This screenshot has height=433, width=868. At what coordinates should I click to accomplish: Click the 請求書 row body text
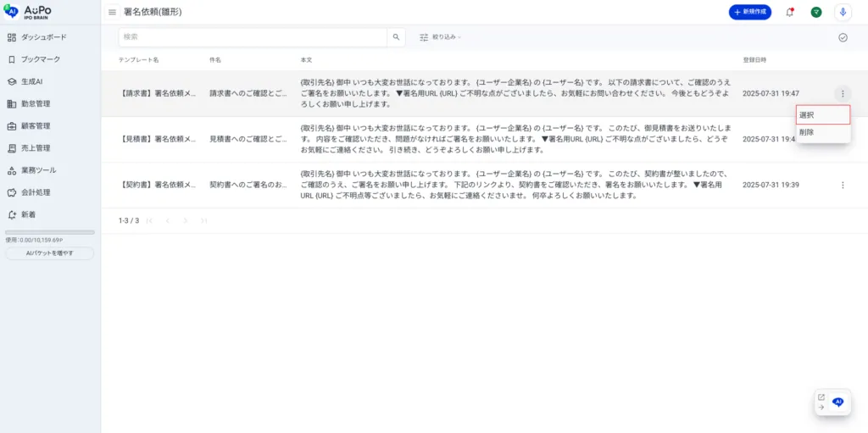click(515, 93)
